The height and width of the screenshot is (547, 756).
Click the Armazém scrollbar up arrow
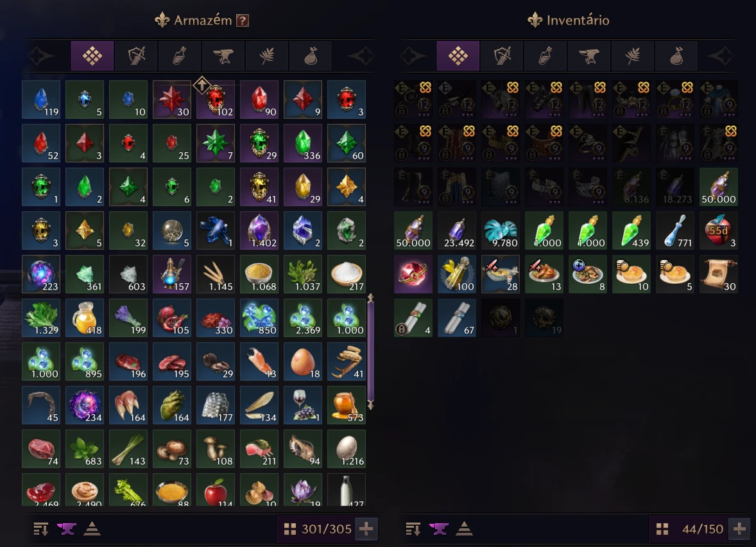click(x=371, y=298)
